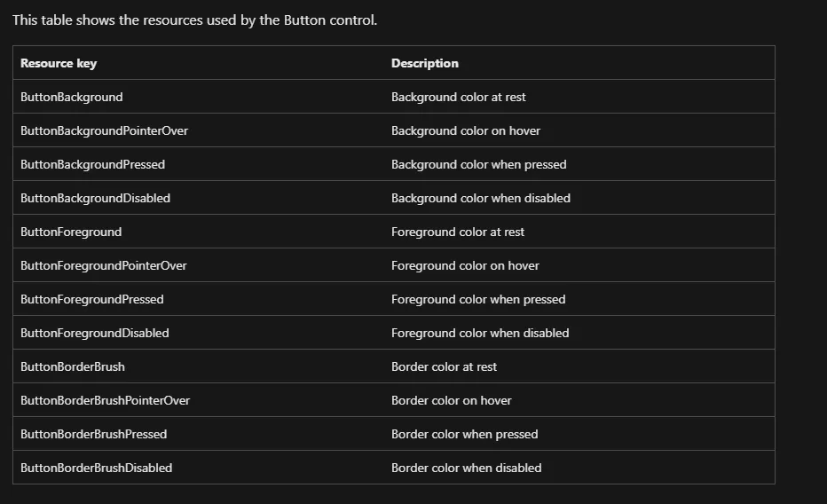
Task: Click the intro sentence above the table
Action: coord(195,20)
